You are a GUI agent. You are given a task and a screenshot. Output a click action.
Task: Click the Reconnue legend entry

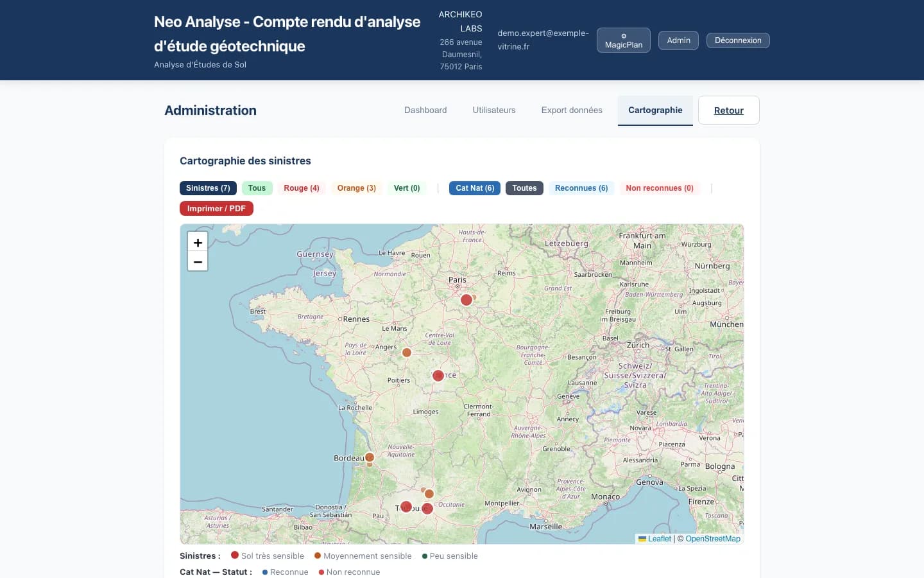[286, 572]
